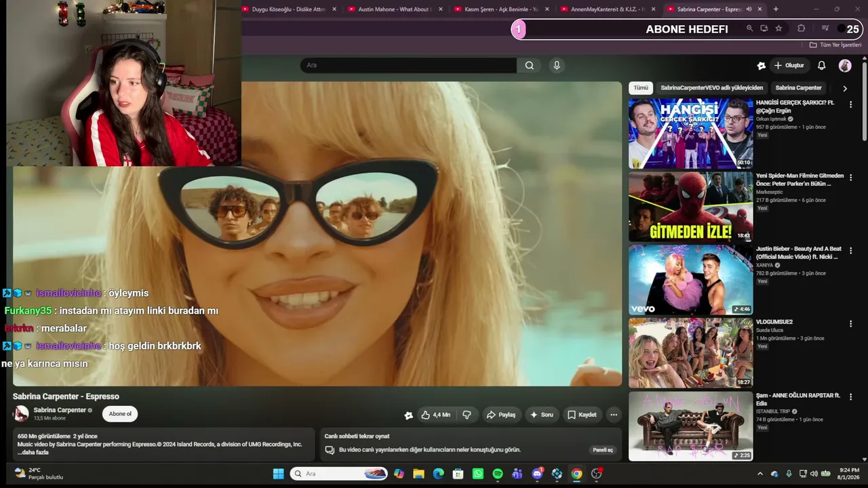Click the YouTube search input field
Screen dimensions: 868x488
coord(408,65)
